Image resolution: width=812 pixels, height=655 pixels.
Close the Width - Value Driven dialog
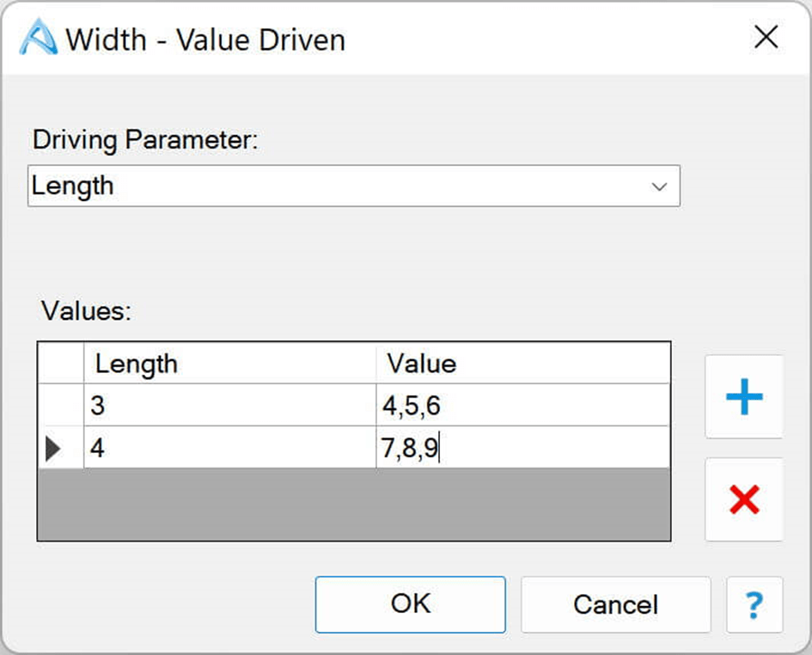[x=766, y=37]
